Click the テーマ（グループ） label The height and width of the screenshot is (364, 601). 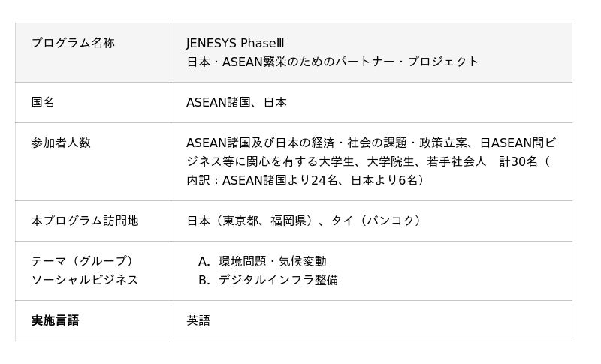pyautogui.click(x=82, y=261)
